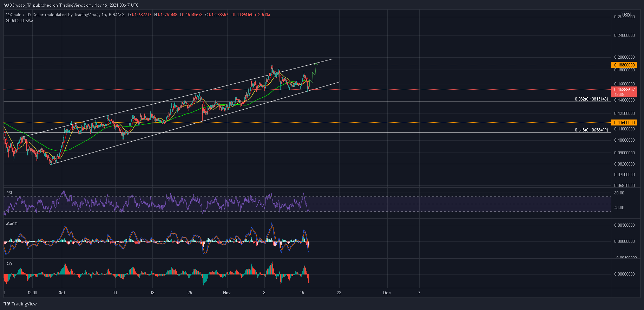Click the 12:00 label on time axis
This screenshot has width=644, height=310.
point(32,293)
